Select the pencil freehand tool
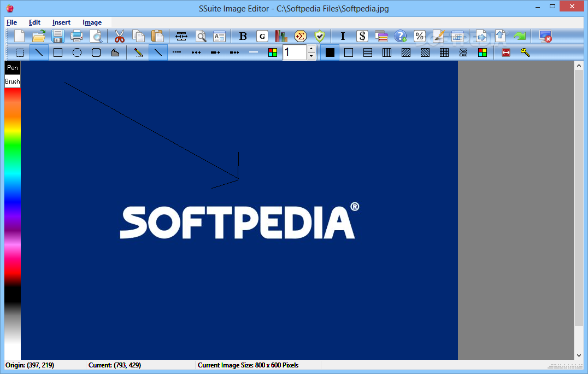 pos(139,52)
